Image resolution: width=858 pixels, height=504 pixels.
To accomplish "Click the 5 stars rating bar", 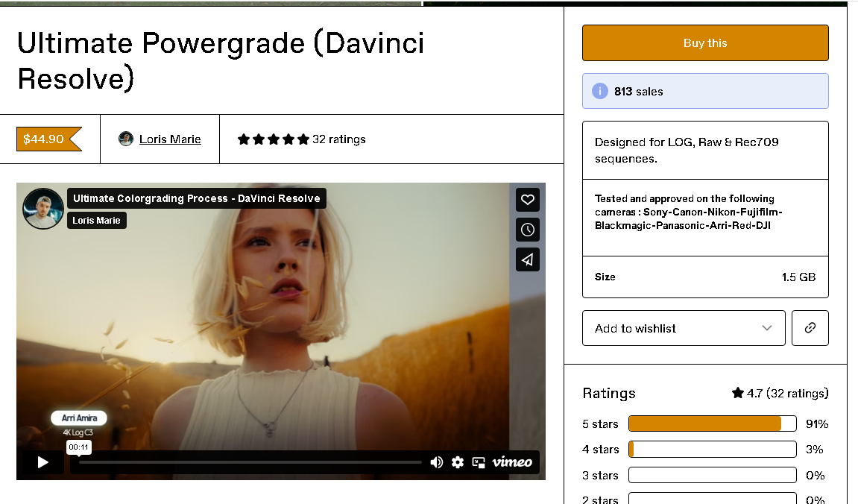I will pyautogui.click(x=713, y=423).
